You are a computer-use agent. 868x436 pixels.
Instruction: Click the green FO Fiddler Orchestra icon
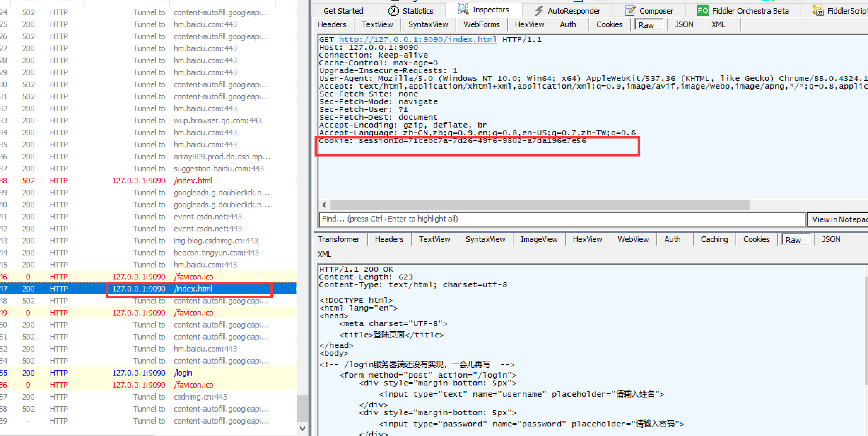tap(703, 11)
